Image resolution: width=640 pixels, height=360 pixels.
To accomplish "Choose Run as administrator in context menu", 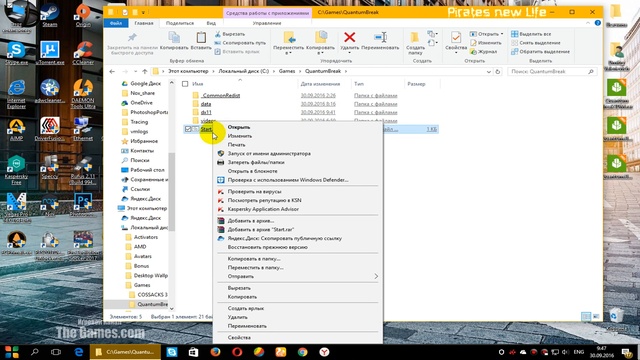I will click(x=298, y=153).
